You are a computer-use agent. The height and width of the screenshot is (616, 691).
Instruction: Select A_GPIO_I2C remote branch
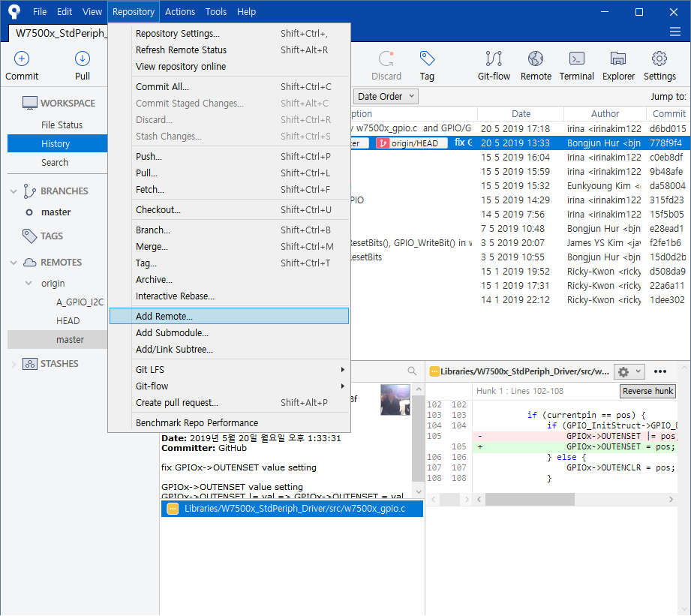pos(80,302)
